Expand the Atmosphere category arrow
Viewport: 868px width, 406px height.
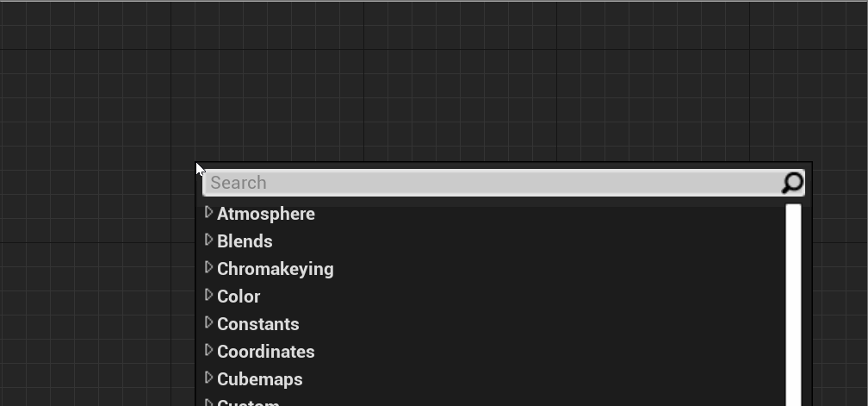pos(208,212)
